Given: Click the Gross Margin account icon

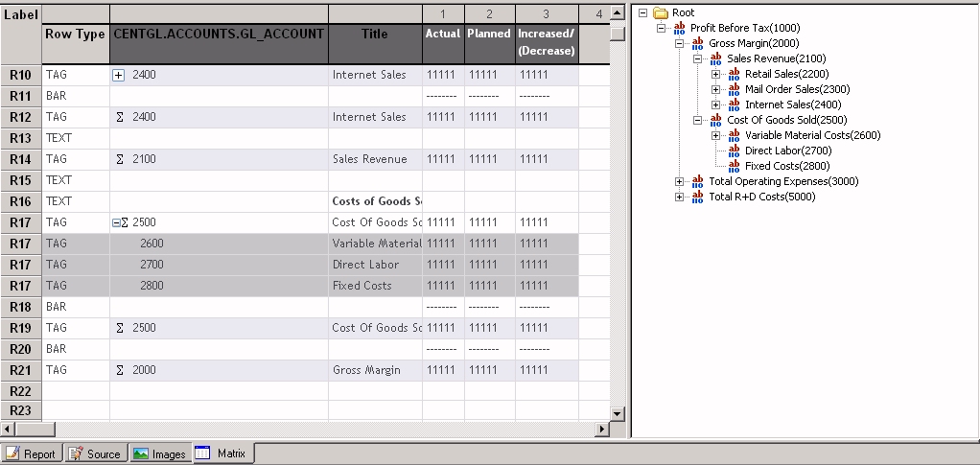Looking at the screenshot, I should point(697,44).
